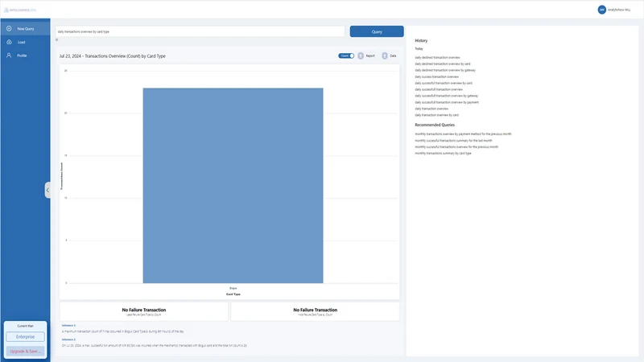Open the AnalyticNow WLL account menu
Screen dimensions: 644x362
coord(618,10)
